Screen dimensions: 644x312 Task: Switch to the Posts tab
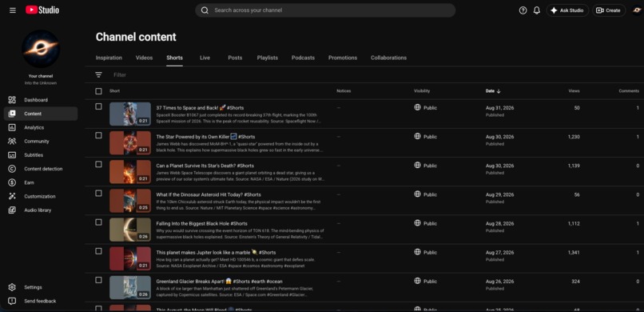click(x=235, y=58)
